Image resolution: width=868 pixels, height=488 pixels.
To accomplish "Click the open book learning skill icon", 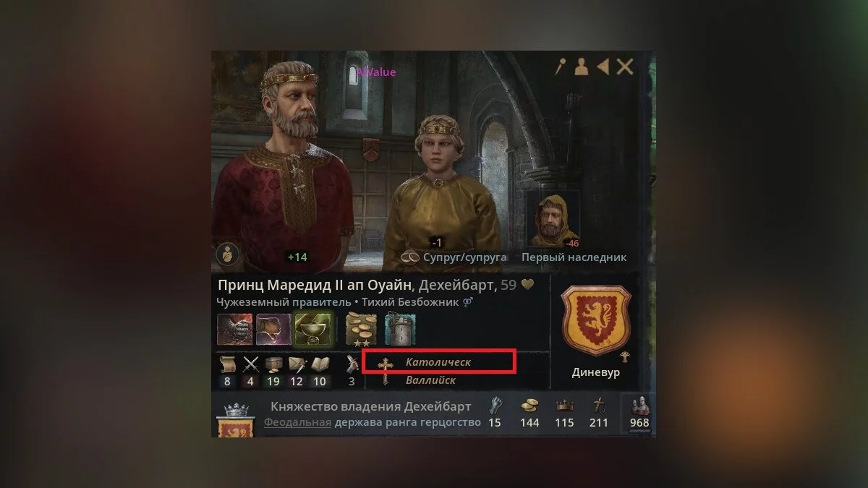I will click(320, 364).
